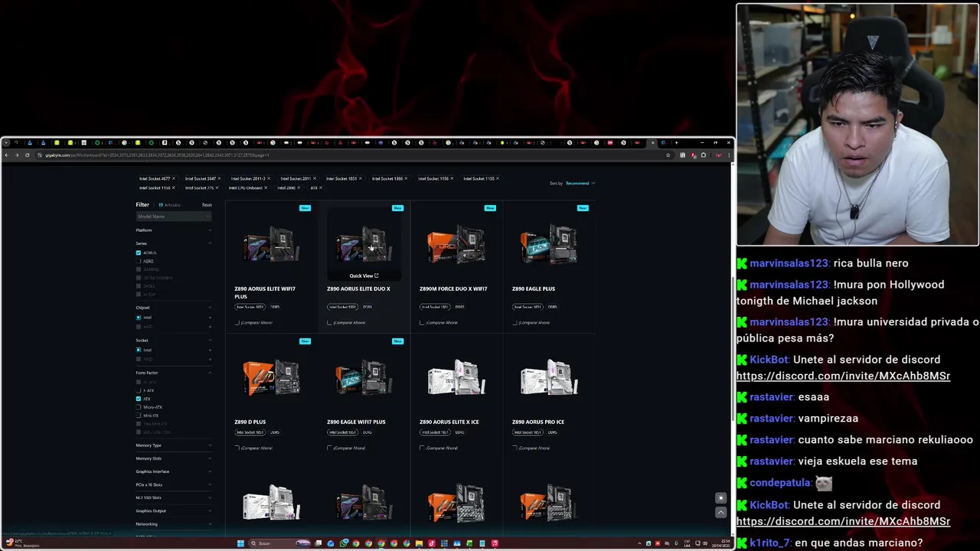Viewport: 980px width, 551px height.
Task: Click the Z890 AORUS ELITE X ICE thumbnail
Action: [x=456, y=377]
